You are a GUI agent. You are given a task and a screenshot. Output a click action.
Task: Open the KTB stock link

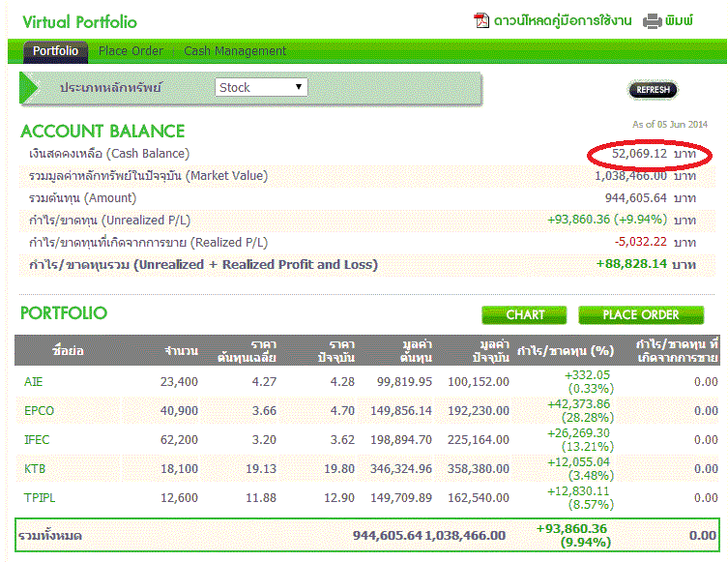35,468
